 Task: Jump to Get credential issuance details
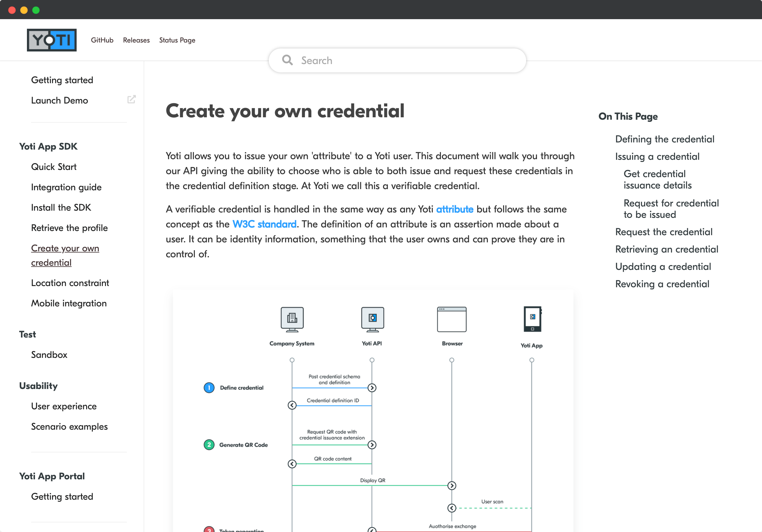[x=658, y=180]
